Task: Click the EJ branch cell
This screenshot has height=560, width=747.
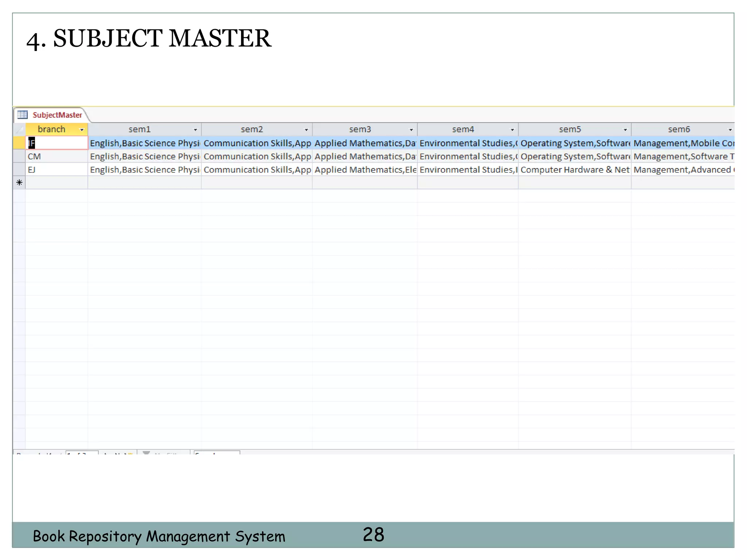Action: 57,170
